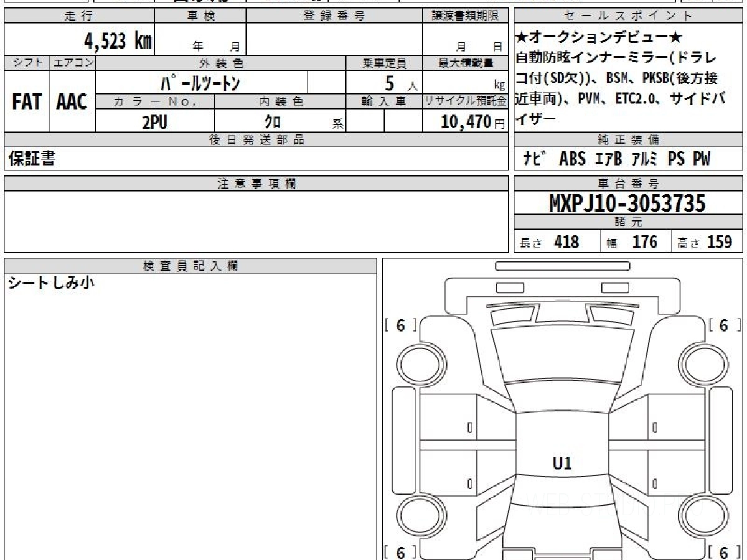This screenshot has height=560, width=747.
Task: Click the seating capacity 5 人
Action: tap(401, 83)
